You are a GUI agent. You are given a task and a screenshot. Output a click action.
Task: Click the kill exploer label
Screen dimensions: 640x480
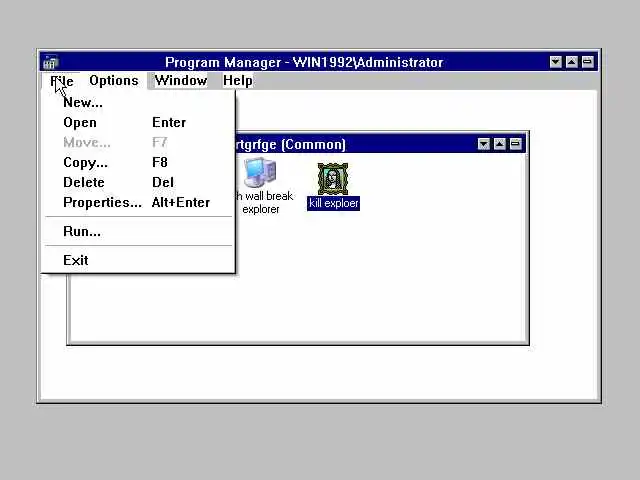pyautogui.click(x=333, y=203)
